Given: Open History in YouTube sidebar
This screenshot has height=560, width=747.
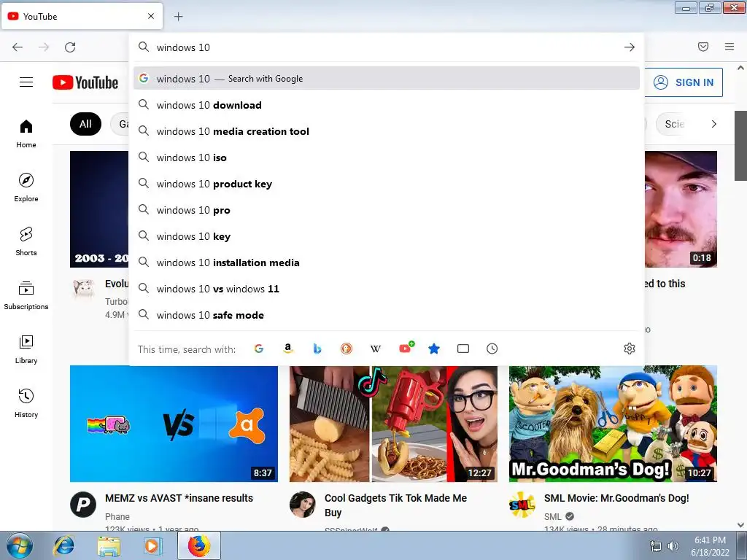Looking at the screenshot, I should pyautogui.click(x=26, y=402).
